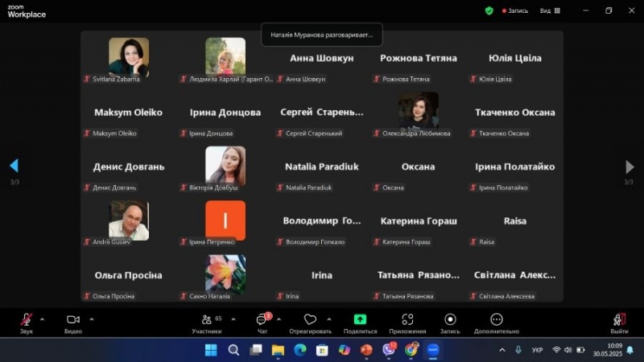644x362 pixels.
Task: Expand video options arrow beside Видео
Action: click(92, 319)
